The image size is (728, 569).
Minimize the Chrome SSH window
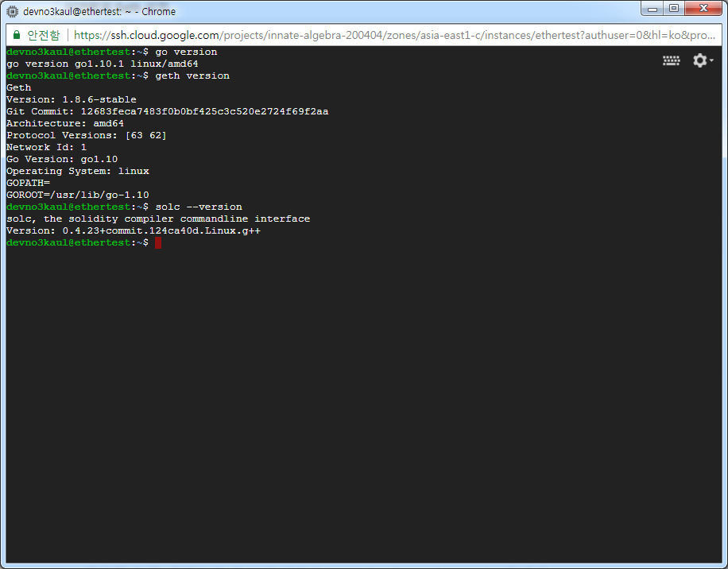tap(652, 9)
